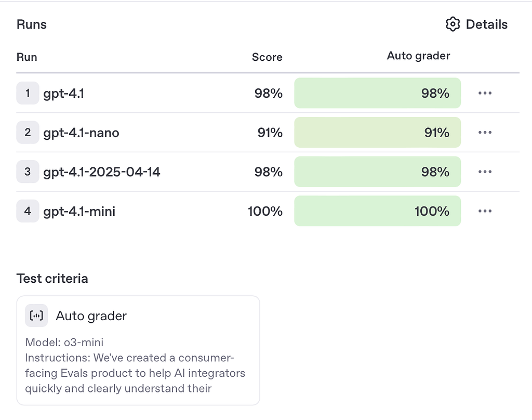Open the Details settings gear
The height and width of the screenshot is (420, 532).
pyautogui.click(x=453, y=24)
